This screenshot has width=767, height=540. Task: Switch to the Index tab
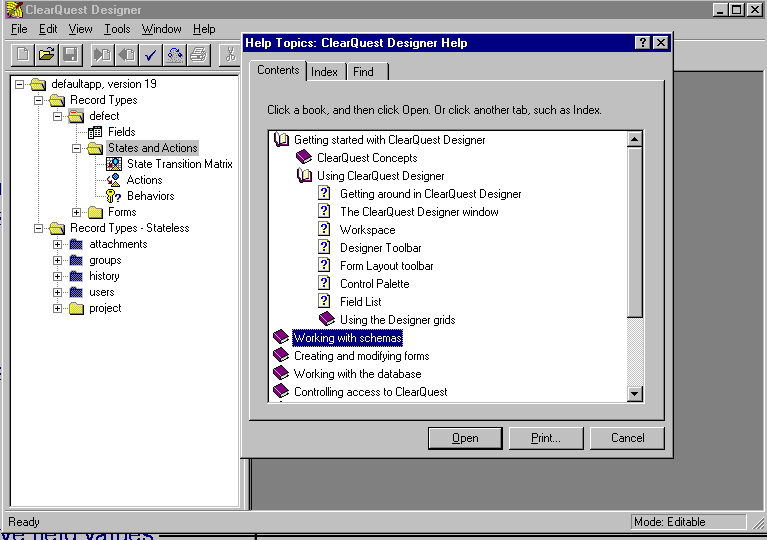pos(324,72)
